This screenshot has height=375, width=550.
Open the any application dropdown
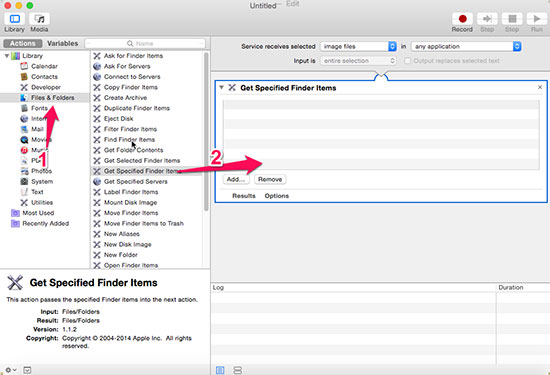(x=466, y=46)
